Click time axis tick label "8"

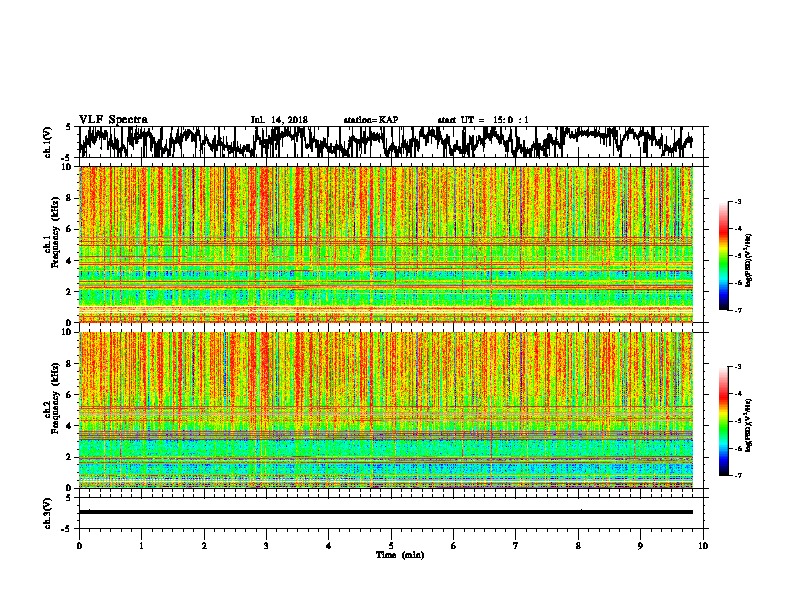578,546
